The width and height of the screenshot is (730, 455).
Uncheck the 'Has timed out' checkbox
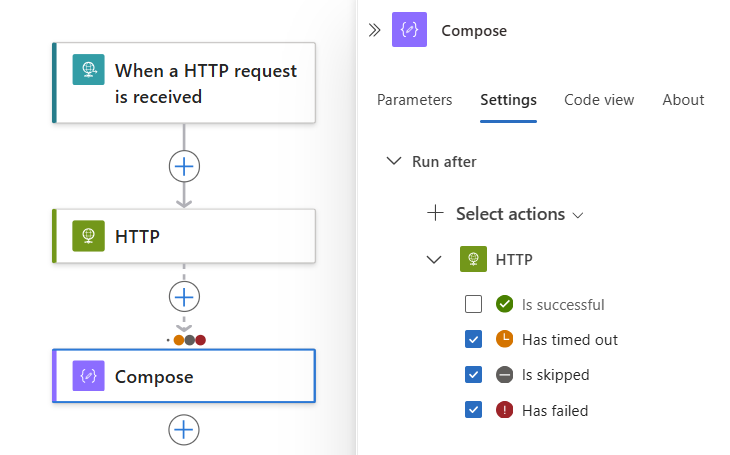pos(474,340)
